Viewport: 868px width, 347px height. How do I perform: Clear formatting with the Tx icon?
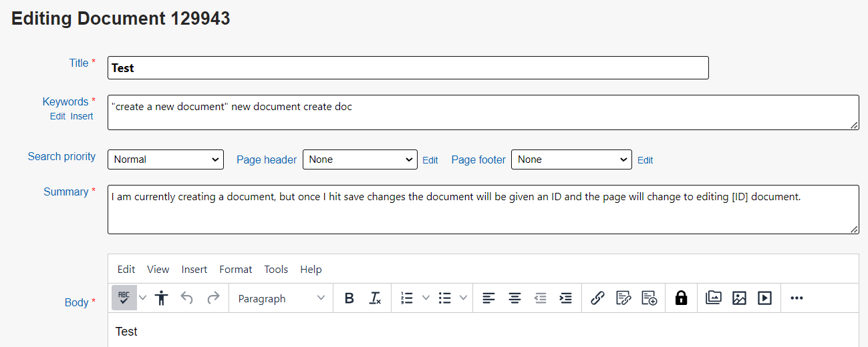(375, 298)
